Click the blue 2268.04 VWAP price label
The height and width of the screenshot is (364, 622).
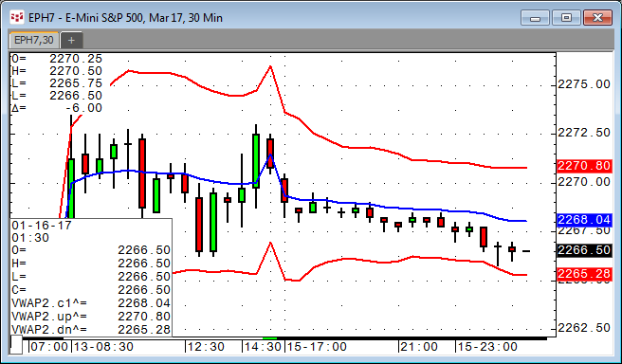point(584,220)
